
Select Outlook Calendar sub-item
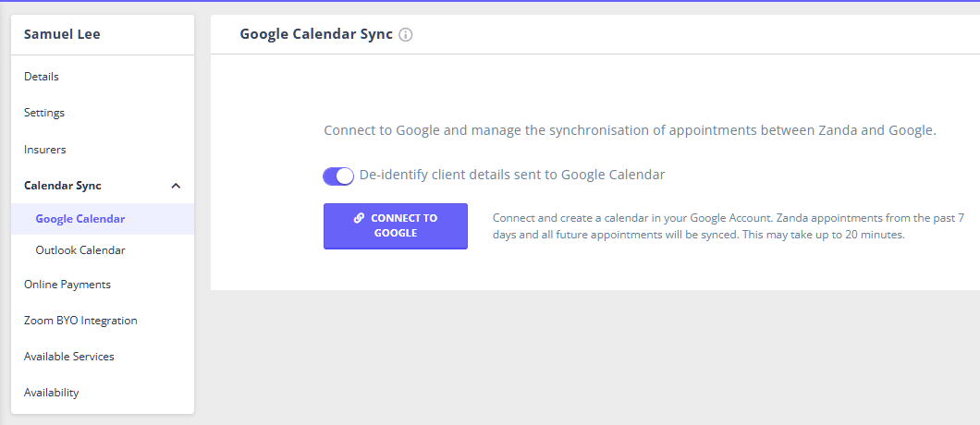click(80, 250)
